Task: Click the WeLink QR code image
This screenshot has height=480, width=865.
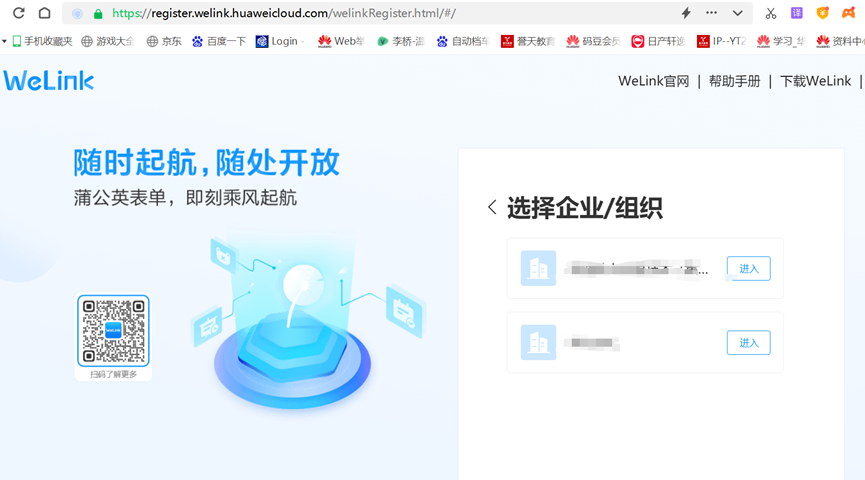Action: (x=113, y=331)
